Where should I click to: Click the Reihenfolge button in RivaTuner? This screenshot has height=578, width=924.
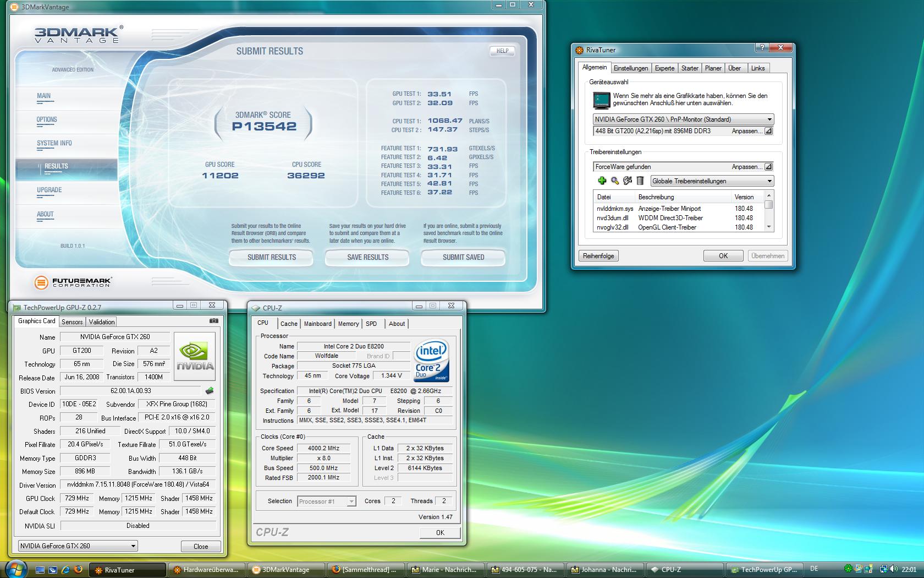pyautogui.click(x=598, y=256)
